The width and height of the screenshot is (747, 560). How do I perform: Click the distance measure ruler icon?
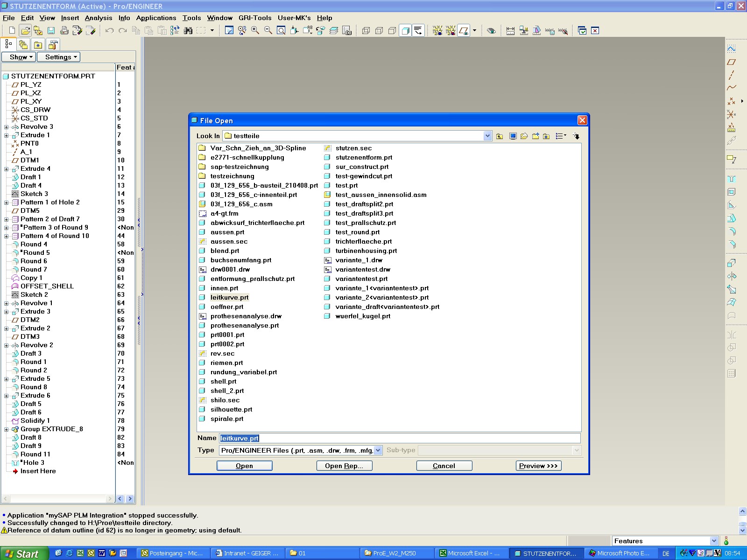510,30
